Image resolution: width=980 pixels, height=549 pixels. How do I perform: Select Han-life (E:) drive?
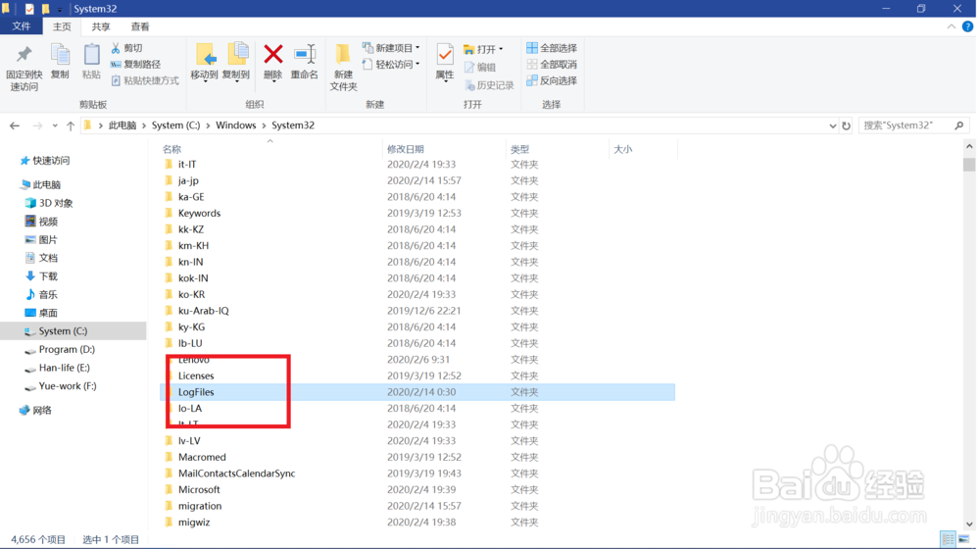click(58, 368)
